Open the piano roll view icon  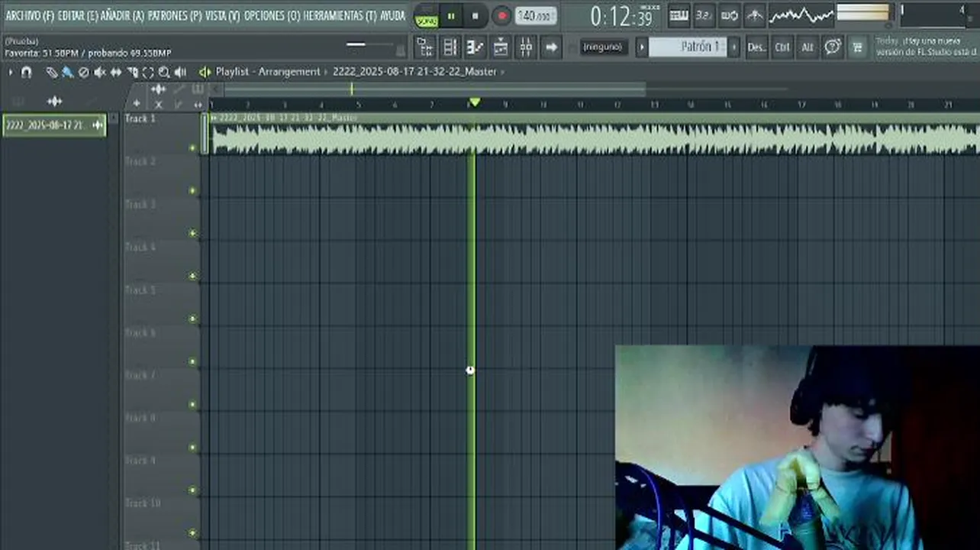(475, 47)
